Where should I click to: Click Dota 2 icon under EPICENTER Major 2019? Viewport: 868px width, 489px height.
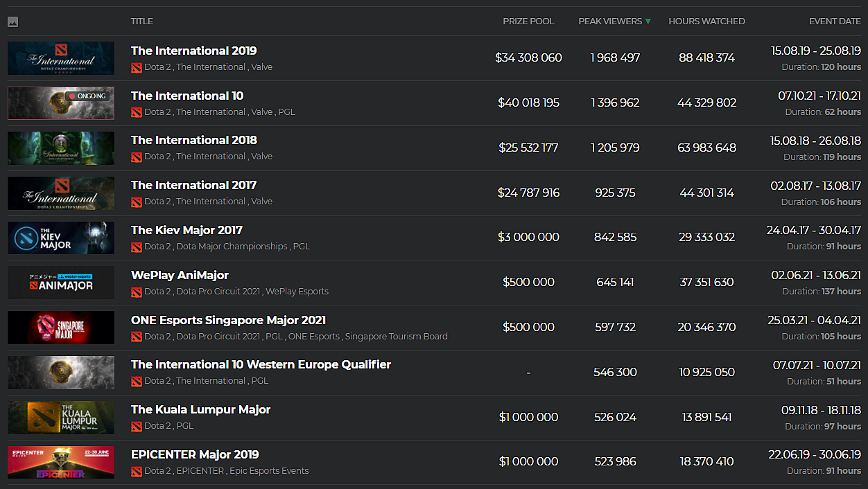[x=137, y=471]
